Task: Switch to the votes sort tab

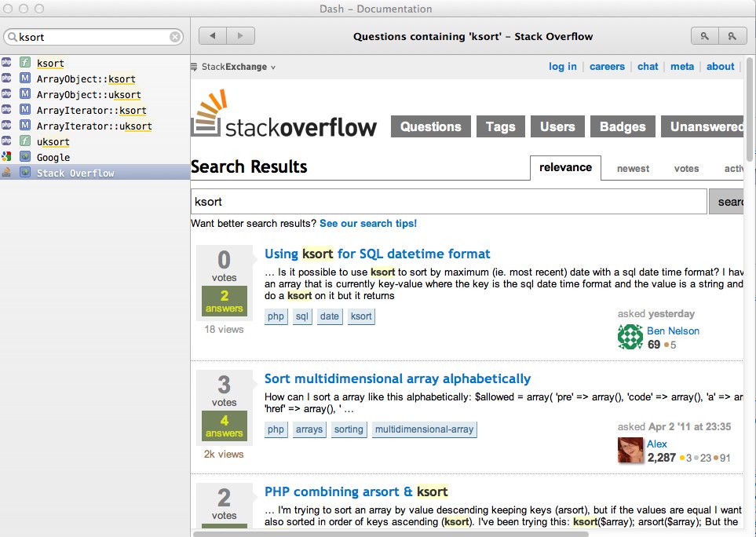Action: [x=687, y=169]
